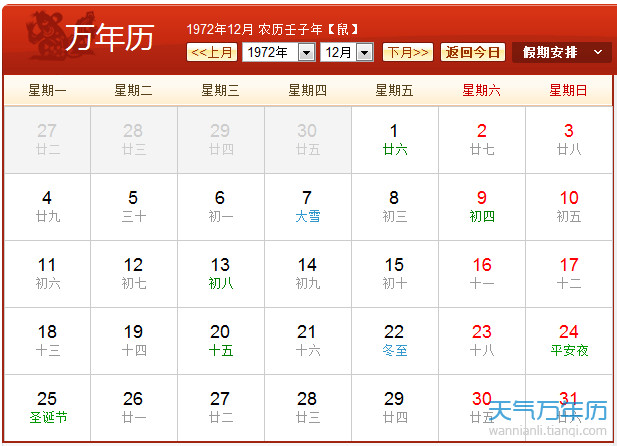Select December 13 初八
The height and width of the screenshot is (446, 617).
[x=221, y=274]
